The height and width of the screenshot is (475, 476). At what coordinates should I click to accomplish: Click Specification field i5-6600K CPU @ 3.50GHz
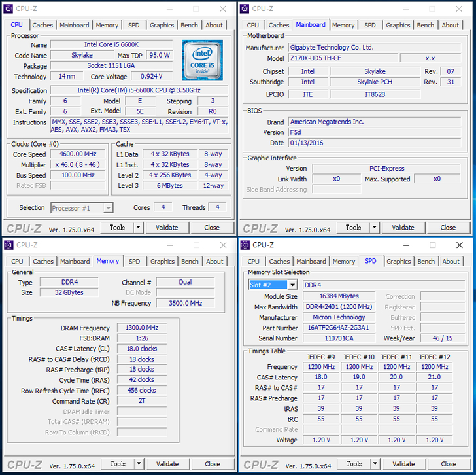139,90
